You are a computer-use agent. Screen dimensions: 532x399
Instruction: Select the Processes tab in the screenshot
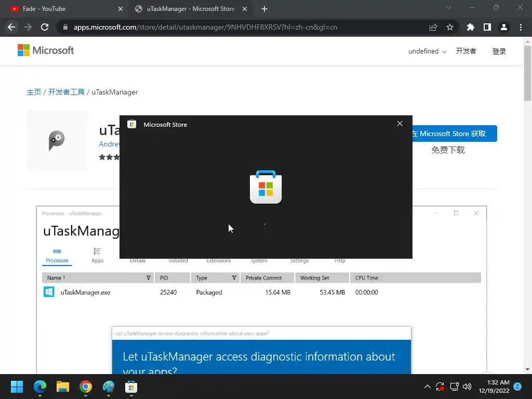pos(57,256)
